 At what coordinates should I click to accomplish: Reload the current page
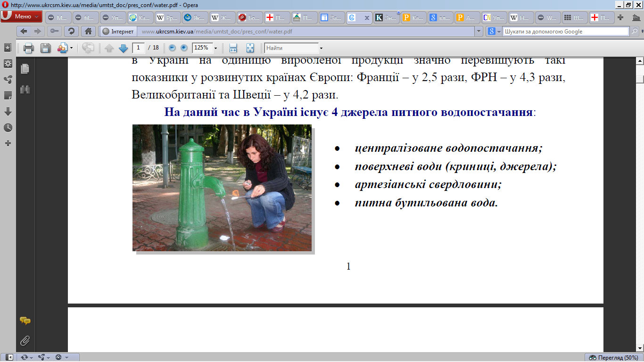point(71,32)
